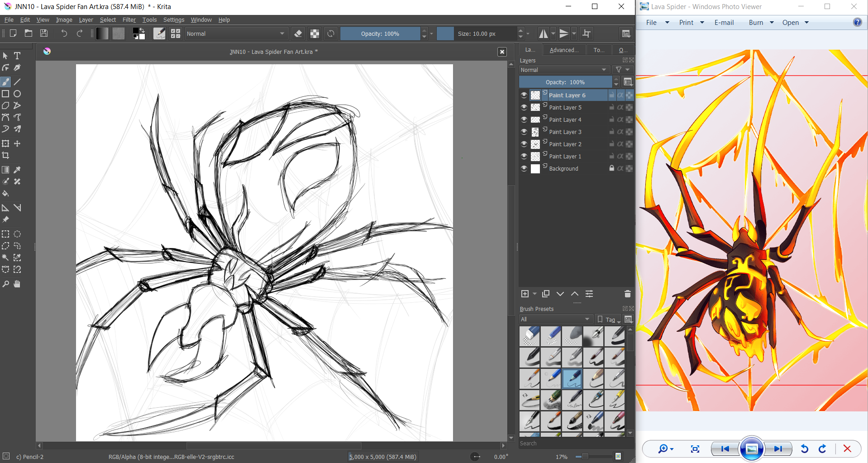This screenshot has width=868, height=463.
Task: Select the Line tool
Action: pyautogui.click(x=17, y=82)
